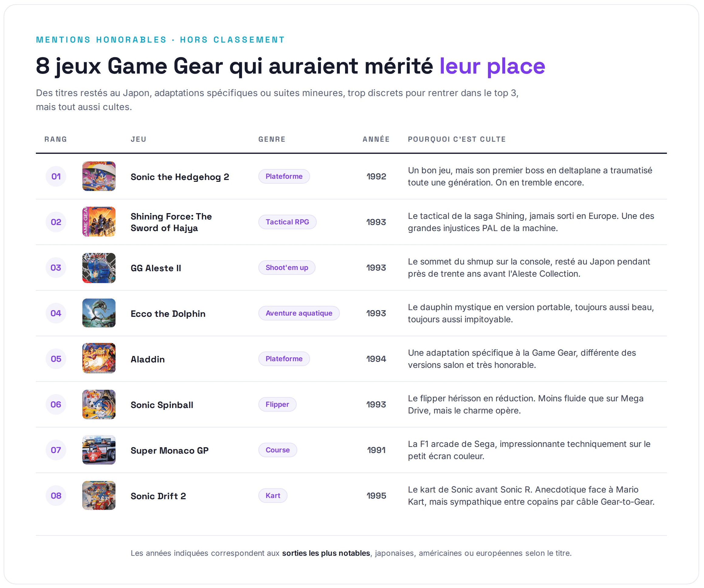704x588 pixels.
Task: Click the Course genre tag
Action: pyautogui.click(x=278, y=450)
